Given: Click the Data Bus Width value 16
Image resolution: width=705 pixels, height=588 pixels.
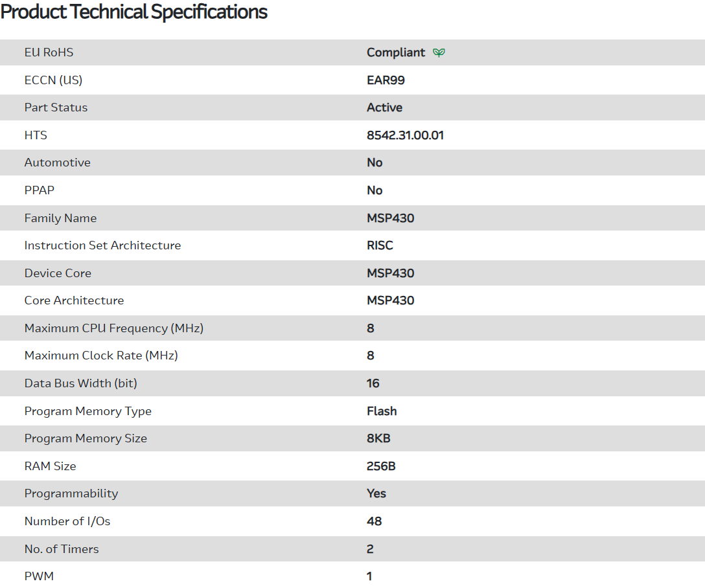Looking at the screenshot, I should (x=373, y=383).
